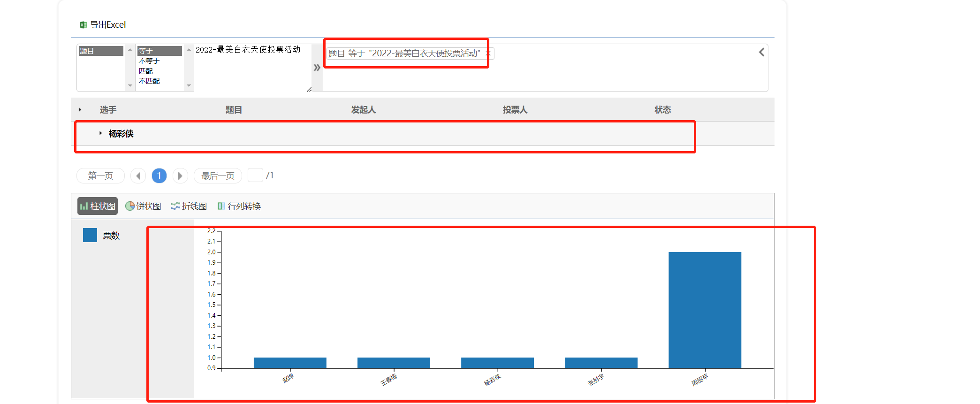
Task: Click the next page arrow
Action: pos(180,175)
